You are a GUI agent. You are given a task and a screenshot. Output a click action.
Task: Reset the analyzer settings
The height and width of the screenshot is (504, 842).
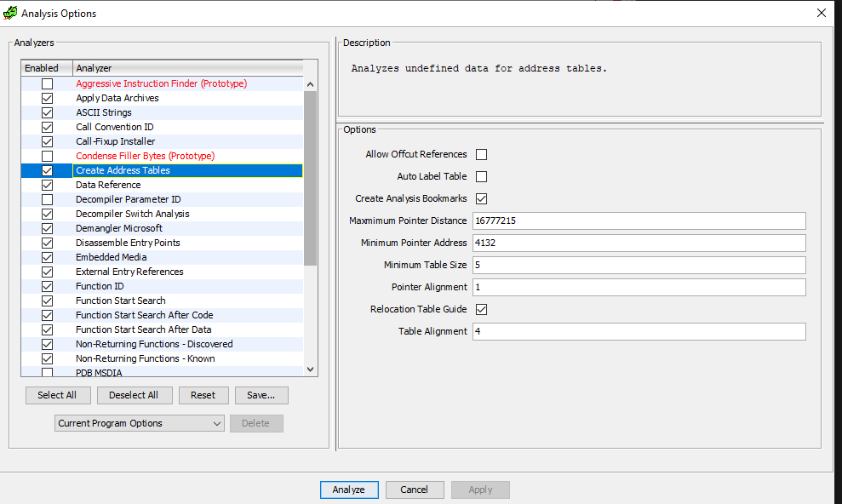coord(203,395)
